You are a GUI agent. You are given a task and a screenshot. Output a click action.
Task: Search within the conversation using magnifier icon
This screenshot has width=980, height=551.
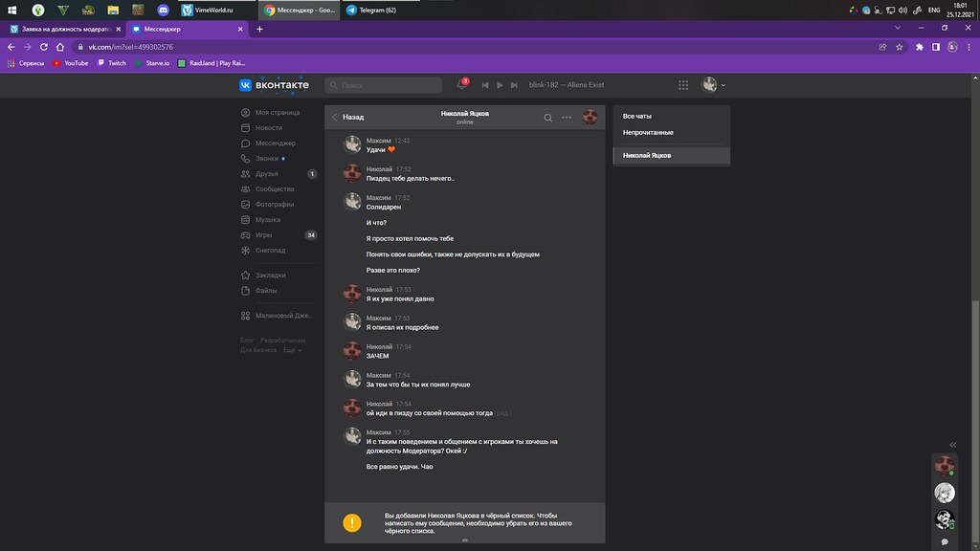pyautogui.click(x=548, y=118)
